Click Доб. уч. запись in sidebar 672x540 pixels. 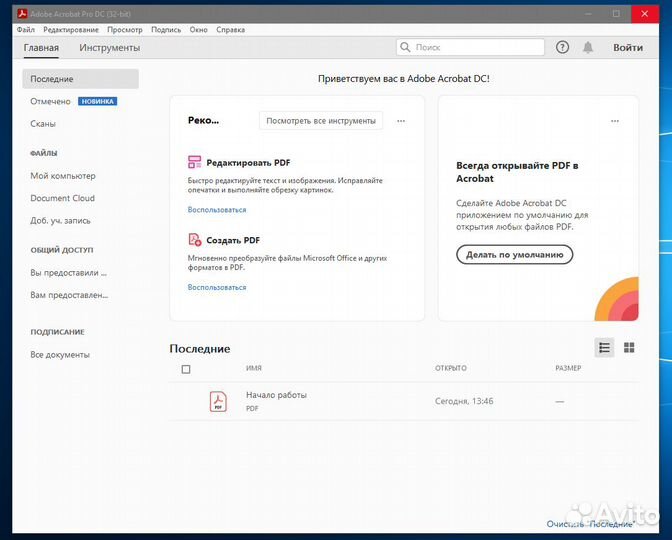tap(60, 221)
